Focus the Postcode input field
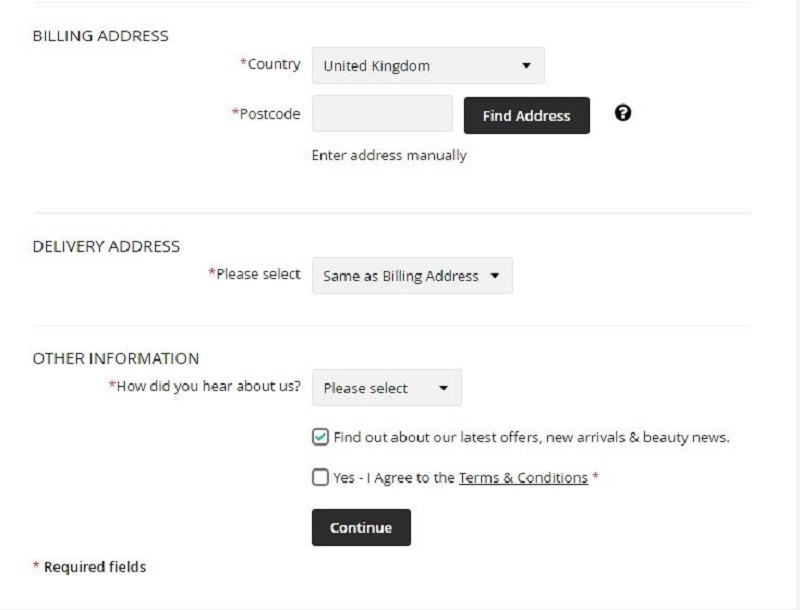 382,113
